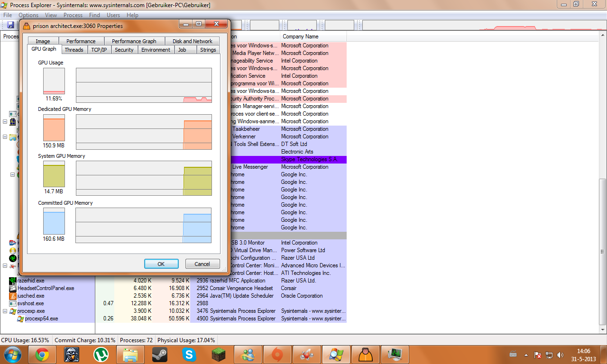Switch to the Disk and Network tab
Screen dimensions: 607x364
[192, 41]
